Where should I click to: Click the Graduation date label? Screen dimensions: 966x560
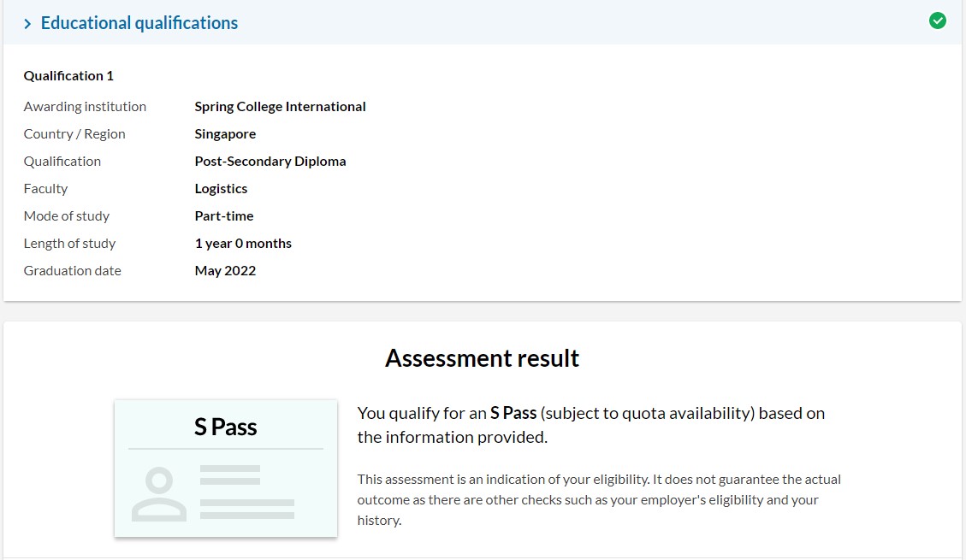point(72,271)
